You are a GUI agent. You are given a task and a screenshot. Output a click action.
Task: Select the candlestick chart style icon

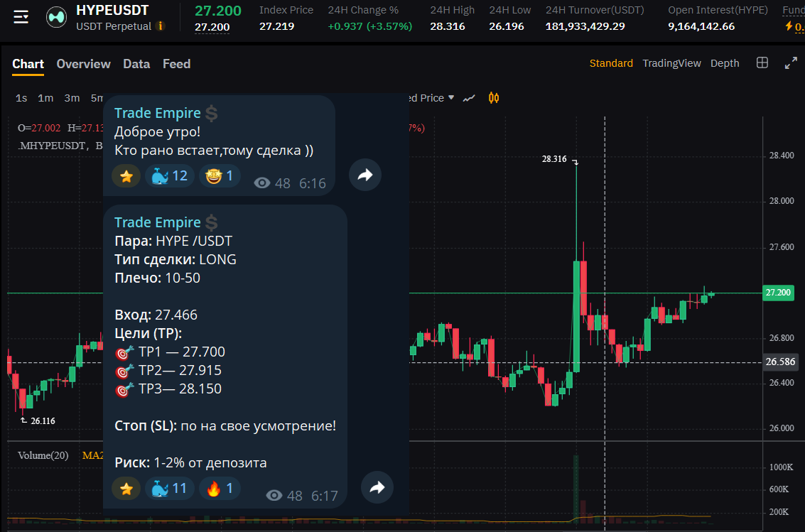pos(494,98)
